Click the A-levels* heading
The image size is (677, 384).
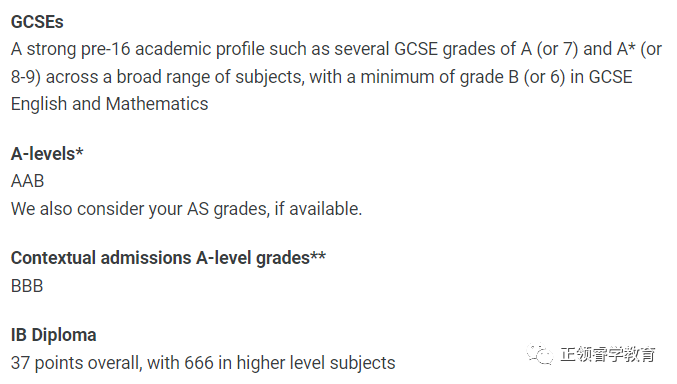47,154
